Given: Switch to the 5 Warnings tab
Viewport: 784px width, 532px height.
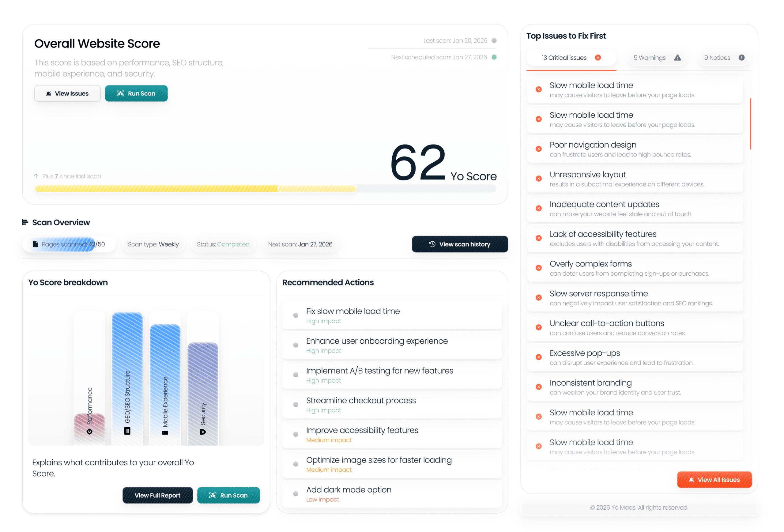Looking at the screenshot, I should pos(657,58).
